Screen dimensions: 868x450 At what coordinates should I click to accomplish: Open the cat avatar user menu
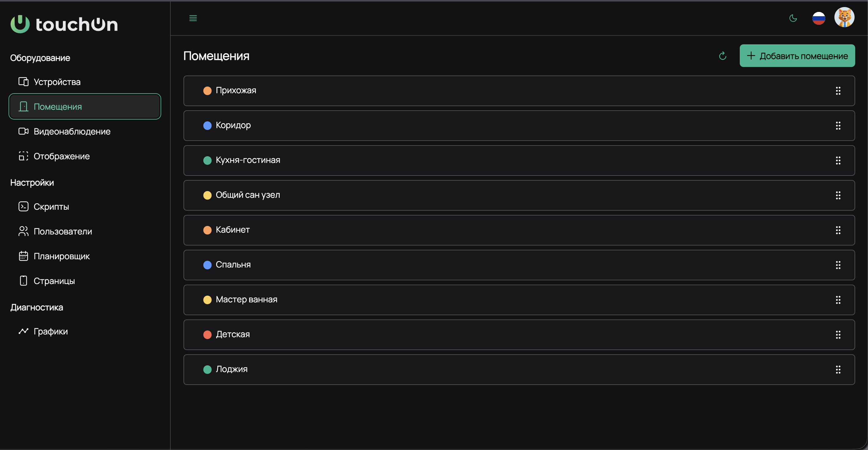[x=844, y=17]
